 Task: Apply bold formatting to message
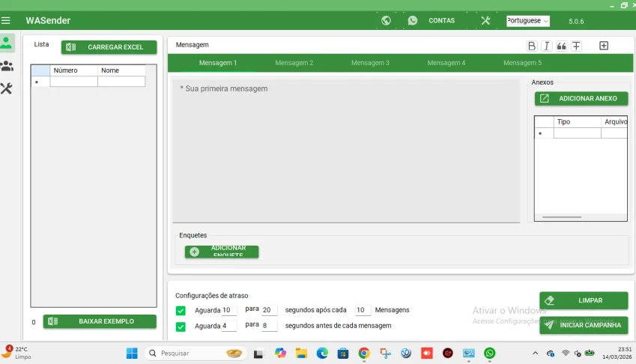pos(531,46)
